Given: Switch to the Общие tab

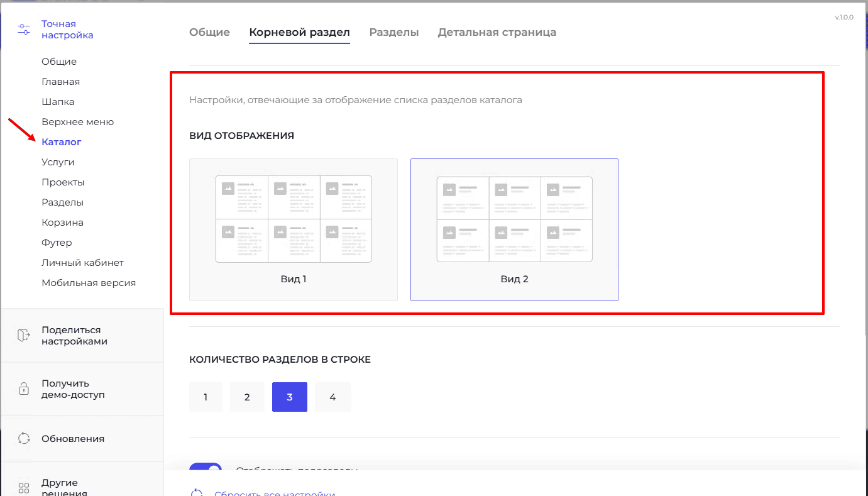Looking at the screenshot, I should (209, 32).
